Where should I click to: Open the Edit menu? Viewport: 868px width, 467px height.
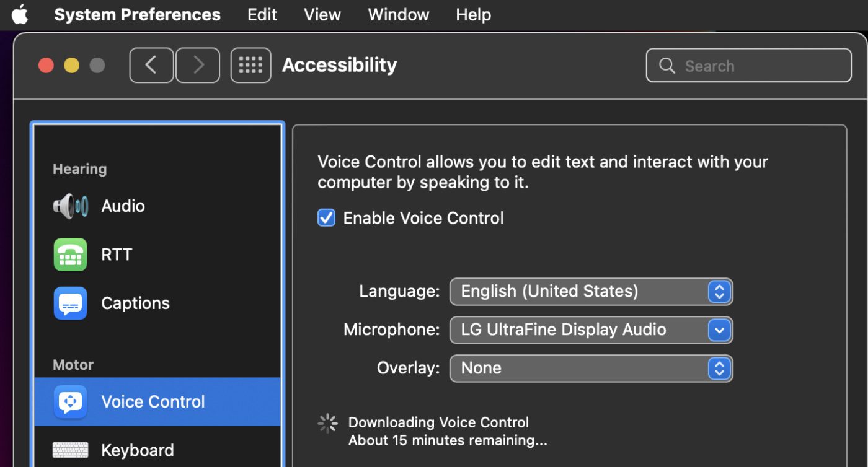point(262,14)
